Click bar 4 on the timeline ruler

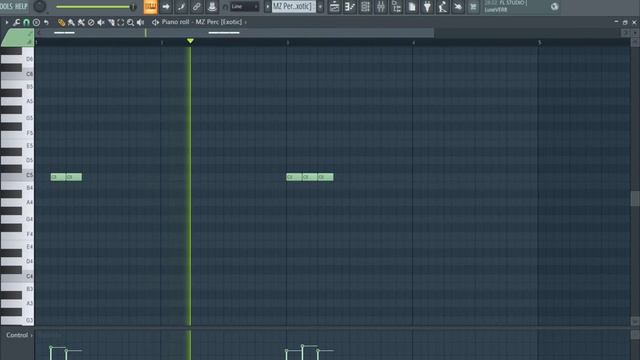tap(413, 42)
